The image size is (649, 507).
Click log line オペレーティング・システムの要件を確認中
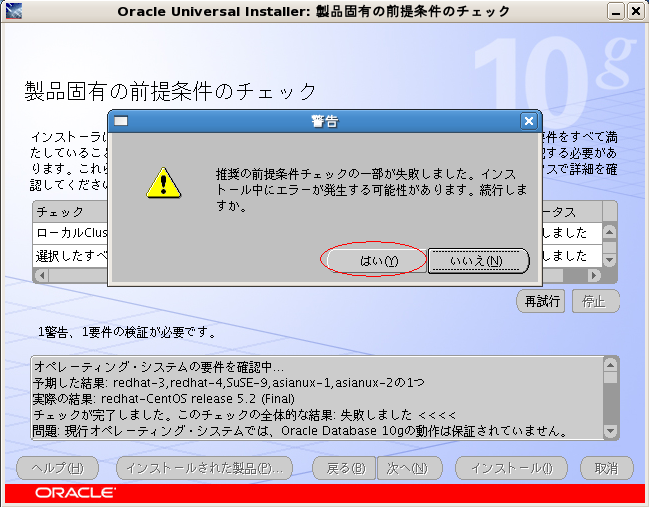click(159, 367)
